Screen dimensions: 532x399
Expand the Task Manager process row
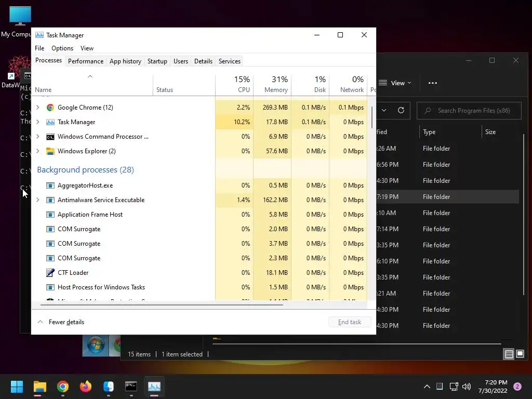pyautogui.click(x=37, y=122)
